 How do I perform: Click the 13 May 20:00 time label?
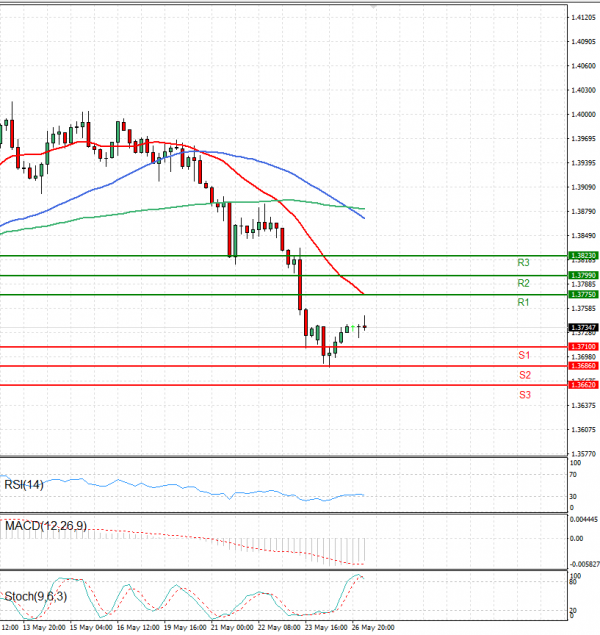[x=44, y=627]
